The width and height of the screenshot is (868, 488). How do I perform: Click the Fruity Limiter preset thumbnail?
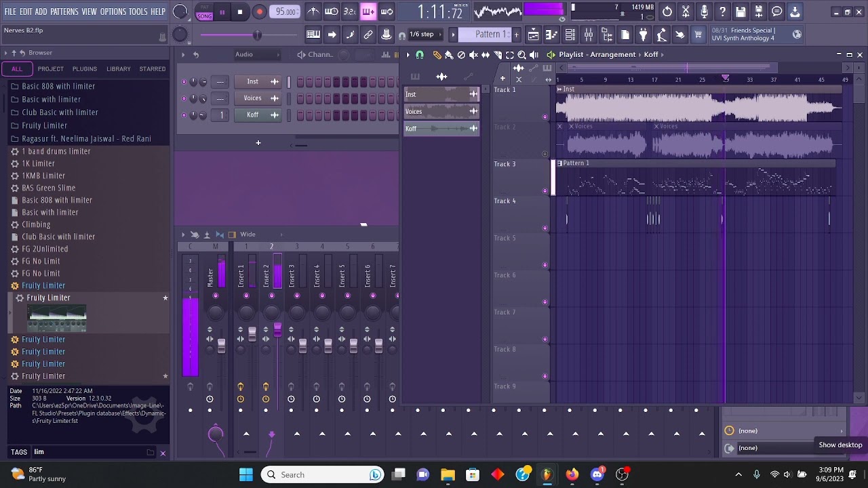[57, 319]
